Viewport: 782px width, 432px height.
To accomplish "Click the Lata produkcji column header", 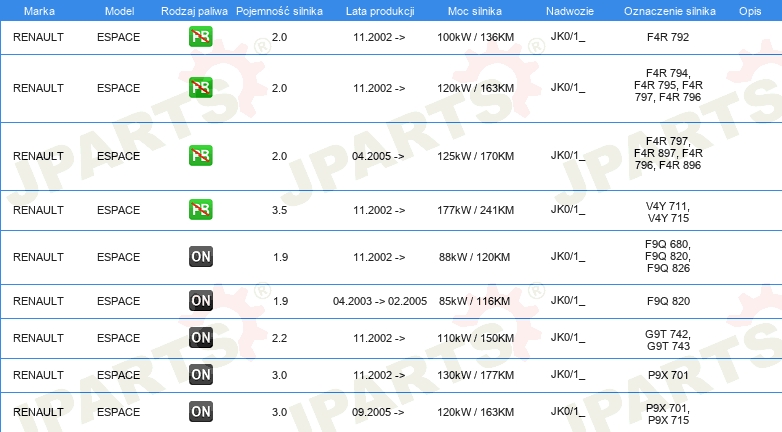I will (380, 11).
